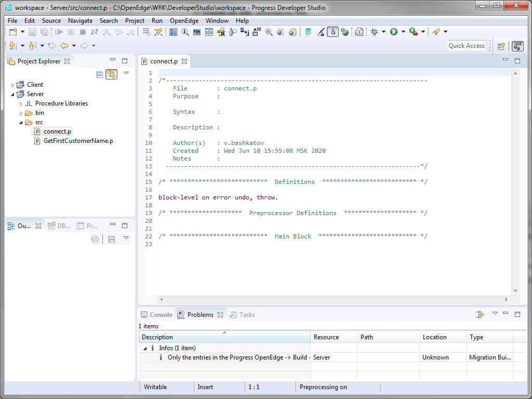Click the grayed Resume debug icon
532x399 pixels.
(x=59, y=32)
